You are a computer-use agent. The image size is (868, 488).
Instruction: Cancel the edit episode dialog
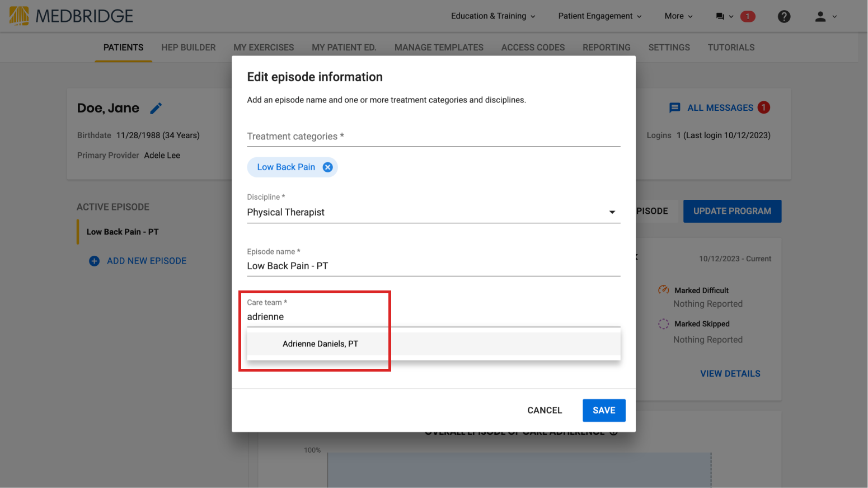tap(545, 410)
